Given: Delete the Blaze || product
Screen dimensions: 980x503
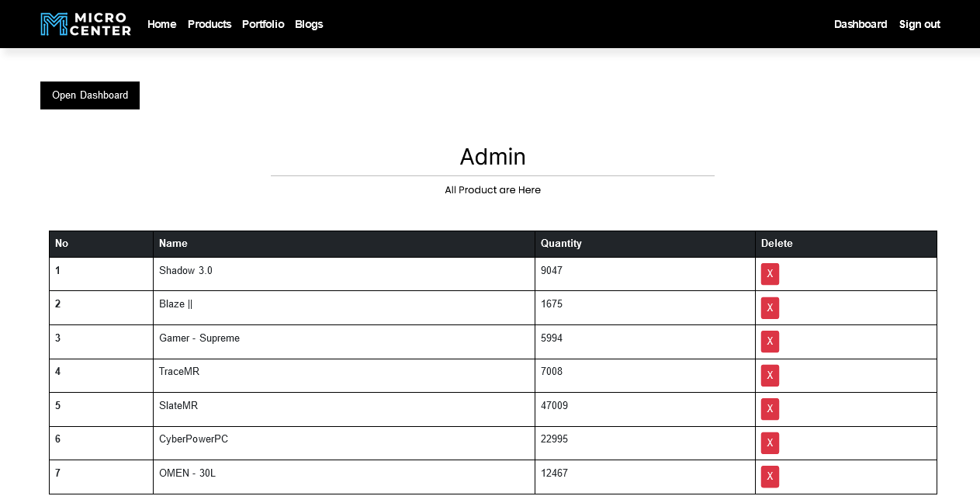Looking at the screenshot, I should (770, 308).
